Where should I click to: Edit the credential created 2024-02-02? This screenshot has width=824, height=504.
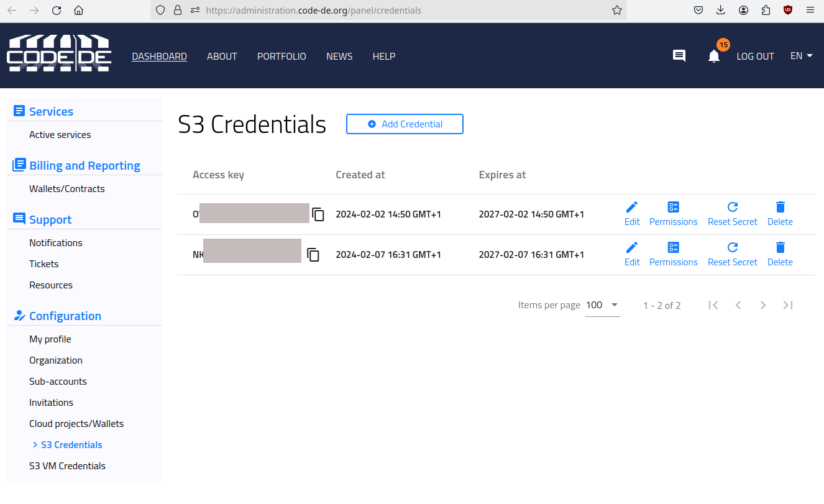(632, 214)
